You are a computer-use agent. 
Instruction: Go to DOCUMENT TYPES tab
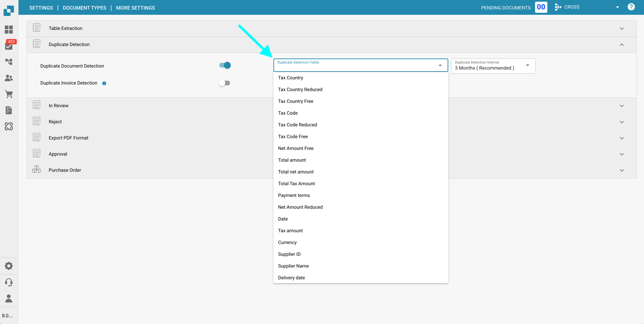pos(84,8)
